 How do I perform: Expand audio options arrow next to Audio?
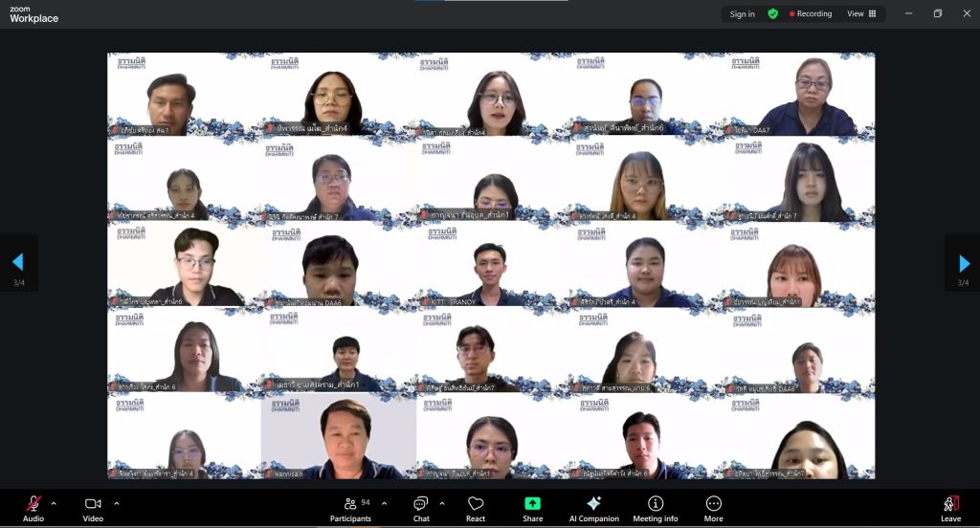pos(54,503)
